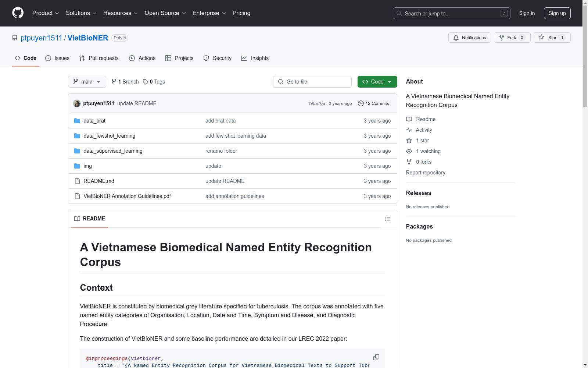Screen dimensions: 588x368
Task: Open the Readme link in About
Action: point(421,119)
